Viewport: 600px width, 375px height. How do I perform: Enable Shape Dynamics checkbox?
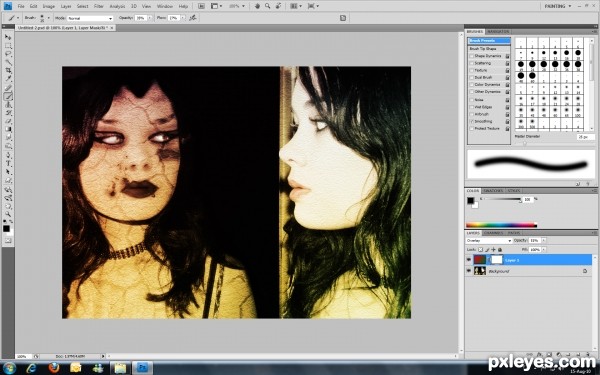pyautogui.click(x=471, y=56)
